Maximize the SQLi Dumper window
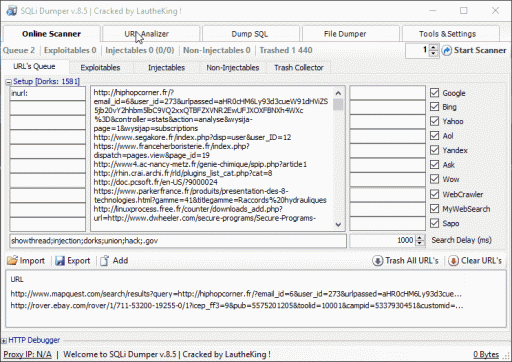Screen dimensions: 512x362 (x=464, y=11)
